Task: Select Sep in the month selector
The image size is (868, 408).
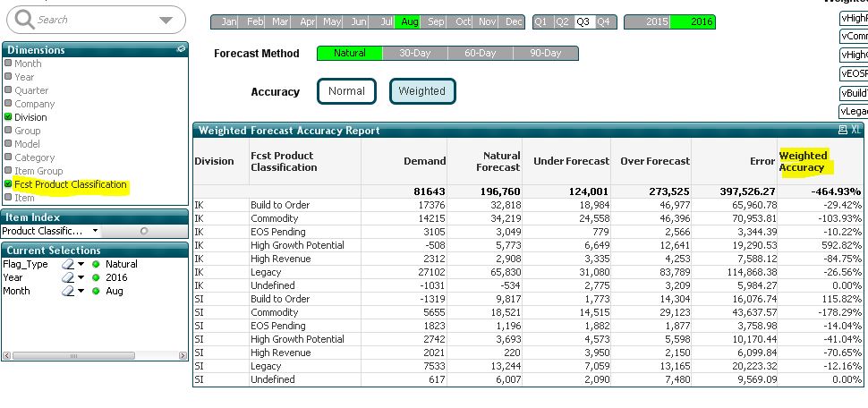Action: (437, 21)
